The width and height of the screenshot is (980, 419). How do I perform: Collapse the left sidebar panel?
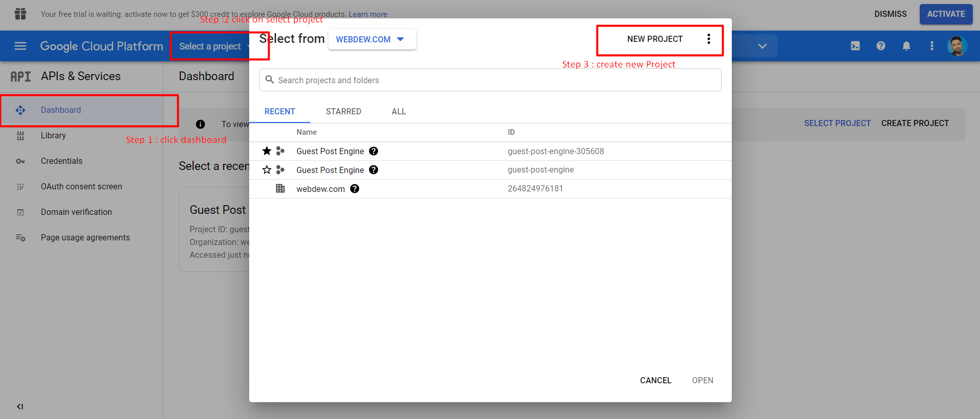click(20, 407)
